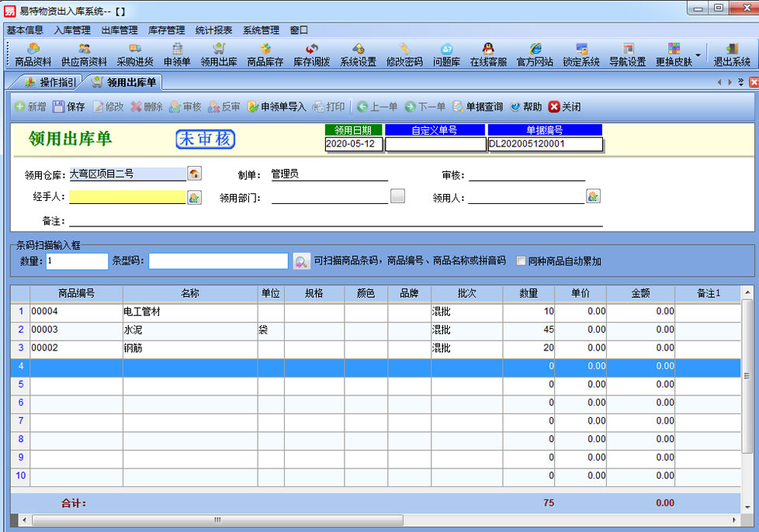The image size is (759, 532).
Task: Open 采购进货 module
Action: pyautogui.click(x=135, y=55)
